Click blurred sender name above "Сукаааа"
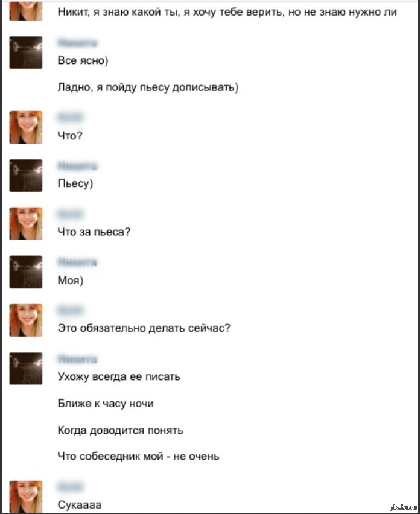420x514 pixels. [70, 487]
